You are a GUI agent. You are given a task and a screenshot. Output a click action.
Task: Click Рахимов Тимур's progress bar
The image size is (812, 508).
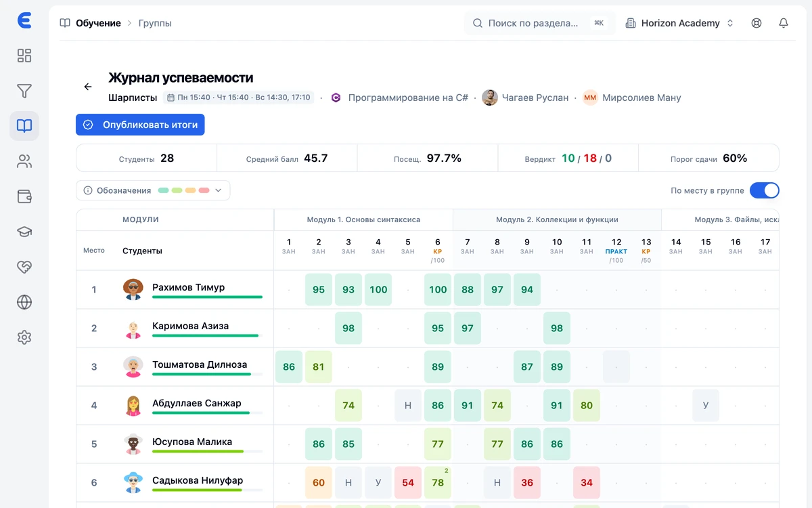[x=207, y=297]
